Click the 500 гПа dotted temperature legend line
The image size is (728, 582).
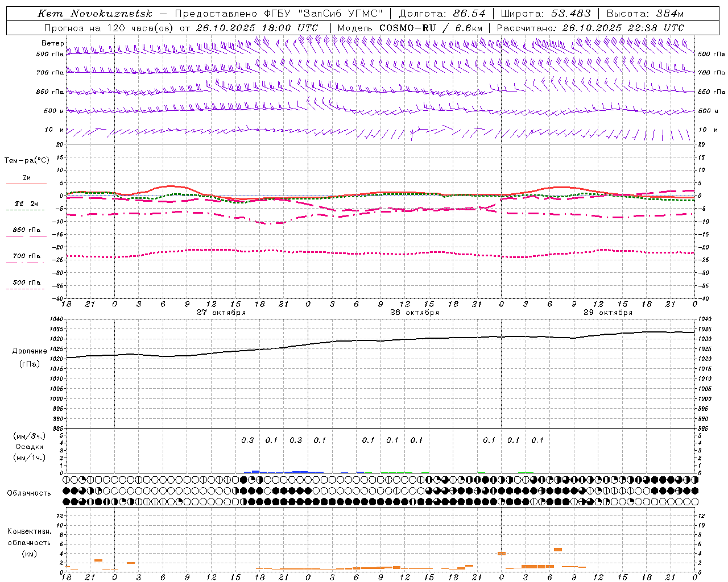(25, 289)
